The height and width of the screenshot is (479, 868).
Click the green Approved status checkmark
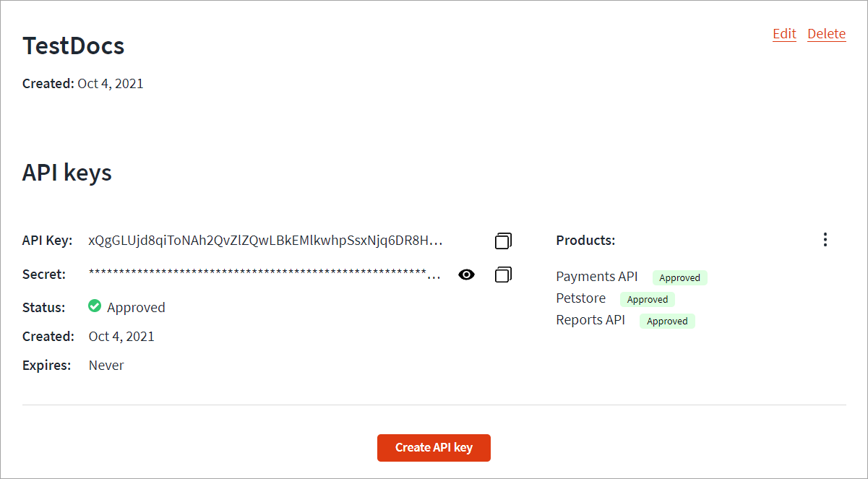[95, 306]
